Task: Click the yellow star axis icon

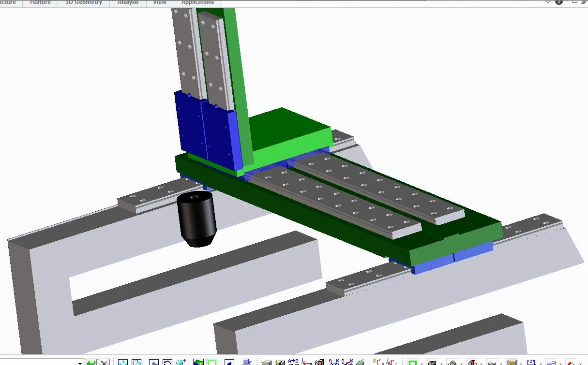Action: click(x=378, y=362)
